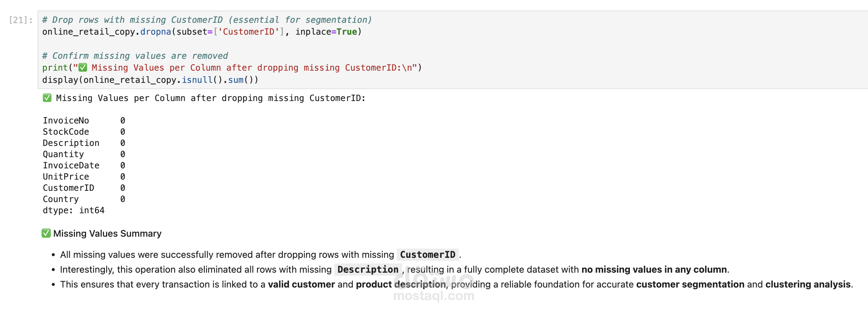Click the green checkmark emoji in the print statement
This screenshot has width=868, height=309.
(82, 68)
